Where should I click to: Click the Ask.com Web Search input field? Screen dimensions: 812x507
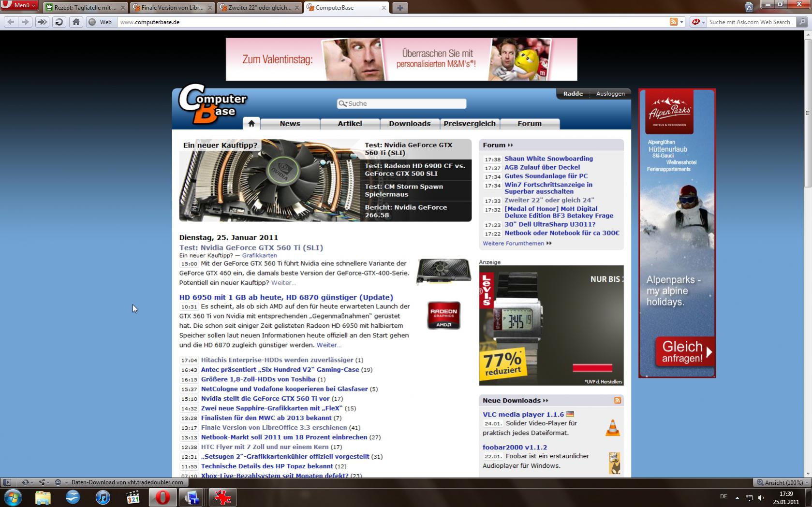tap(751, 22)
